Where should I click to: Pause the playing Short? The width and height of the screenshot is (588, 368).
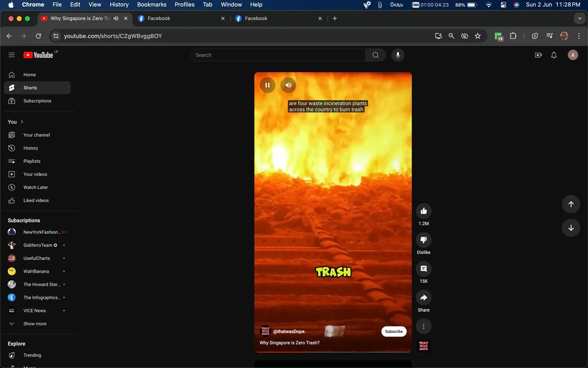coord(268,85)
